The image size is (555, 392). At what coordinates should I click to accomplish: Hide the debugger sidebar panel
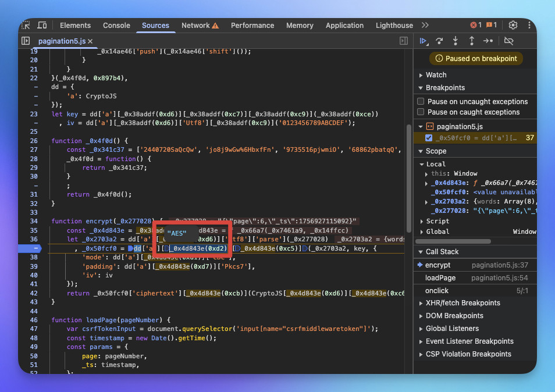click(x=404, y=41)
